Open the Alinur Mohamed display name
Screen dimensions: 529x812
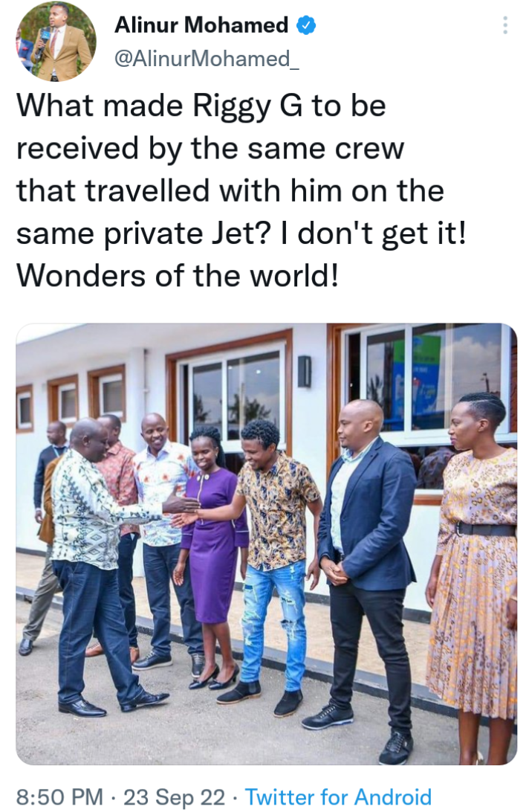tap(201, 25)
